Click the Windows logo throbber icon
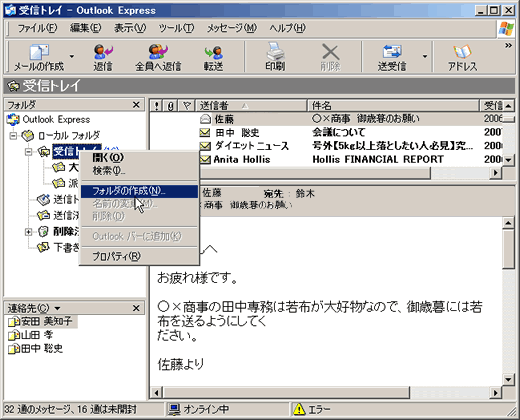This screenshot has height=420, width=520. [506, 28]
